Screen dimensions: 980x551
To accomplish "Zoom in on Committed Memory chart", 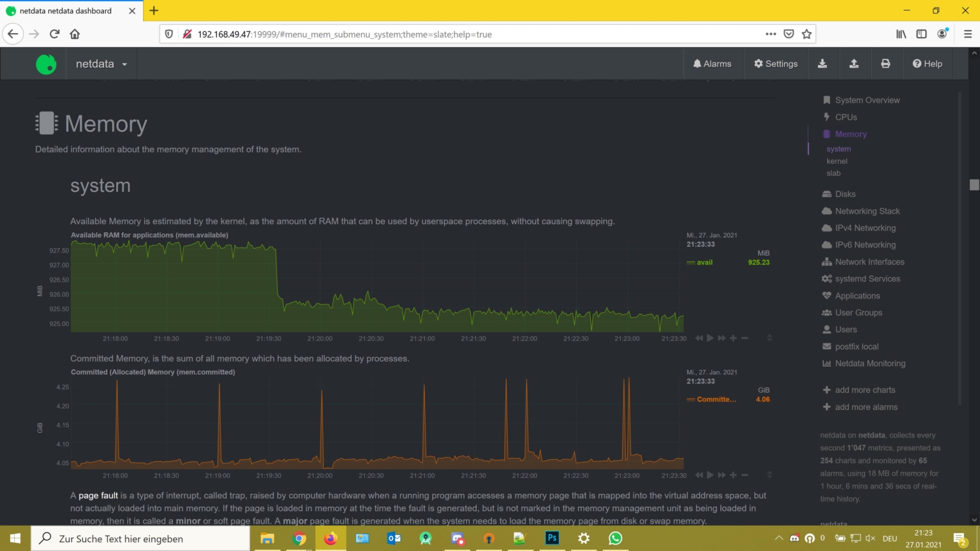I will 733,475.
